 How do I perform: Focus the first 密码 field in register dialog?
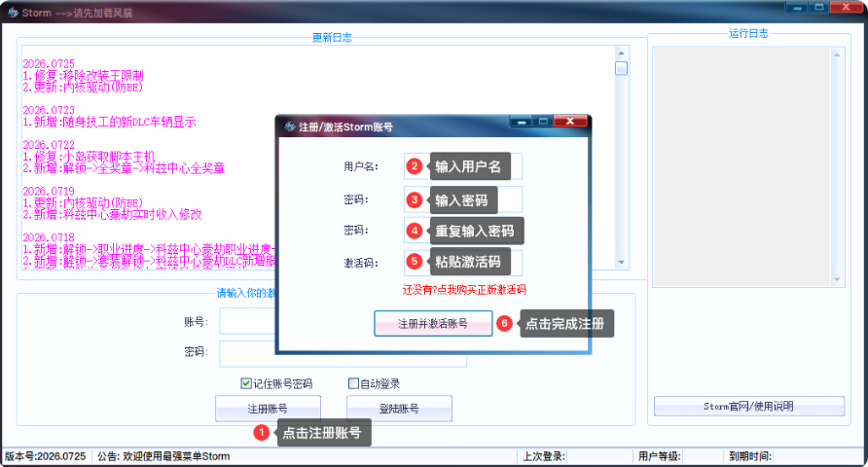pyautogui.click(x=463, y=199)
